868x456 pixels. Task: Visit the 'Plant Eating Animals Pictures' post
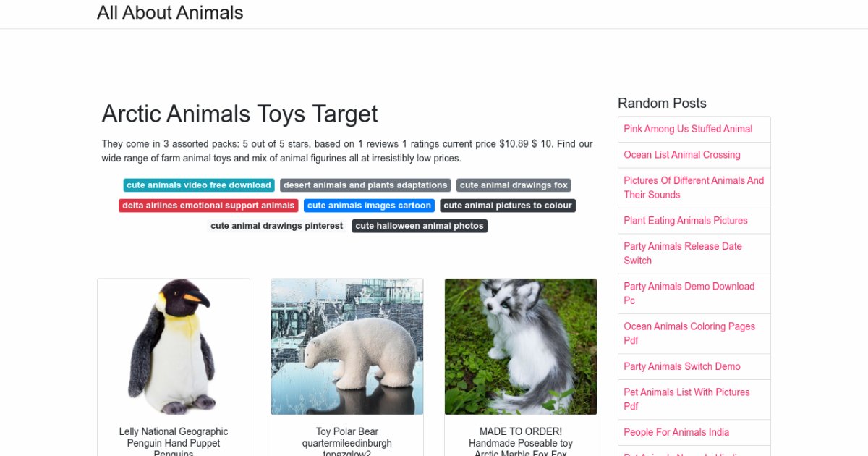(x=686, y=221)
